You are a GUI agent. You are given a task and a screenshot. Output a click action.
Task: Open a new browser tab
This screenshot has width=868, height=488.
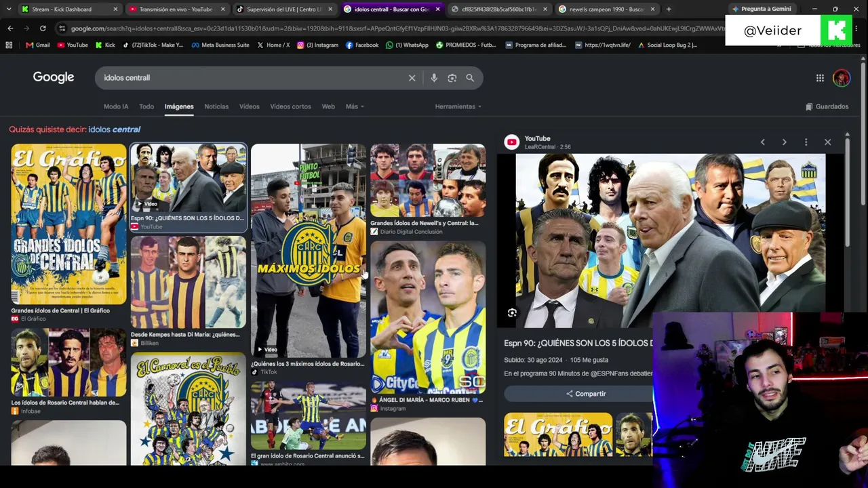(x=669, y=9)
